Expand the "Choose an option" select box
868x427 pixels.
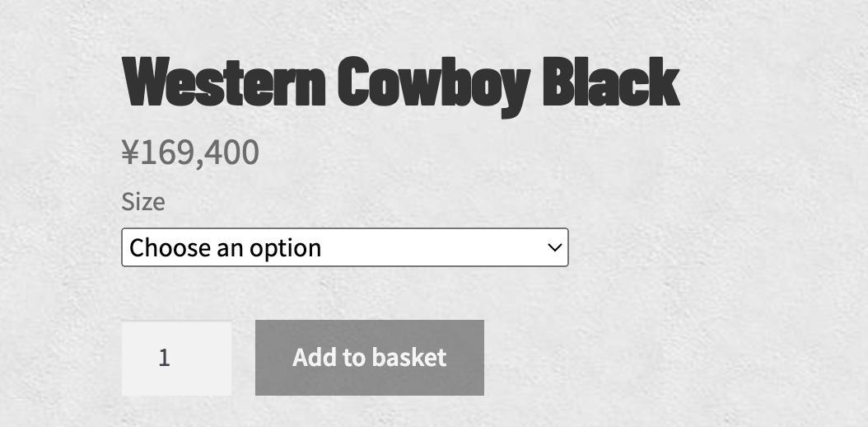click(x=345, y=247)
